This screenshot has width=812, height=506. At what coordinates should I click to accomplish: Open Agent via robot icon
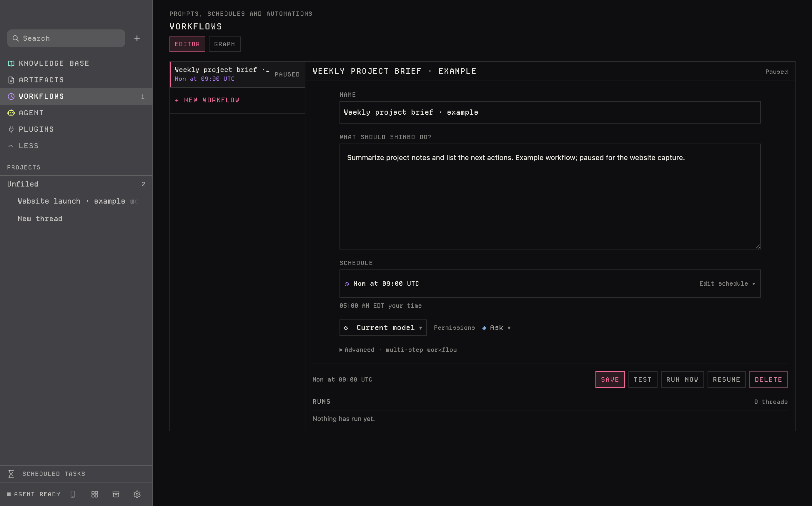pyautogui.click(x=11, y=113)
